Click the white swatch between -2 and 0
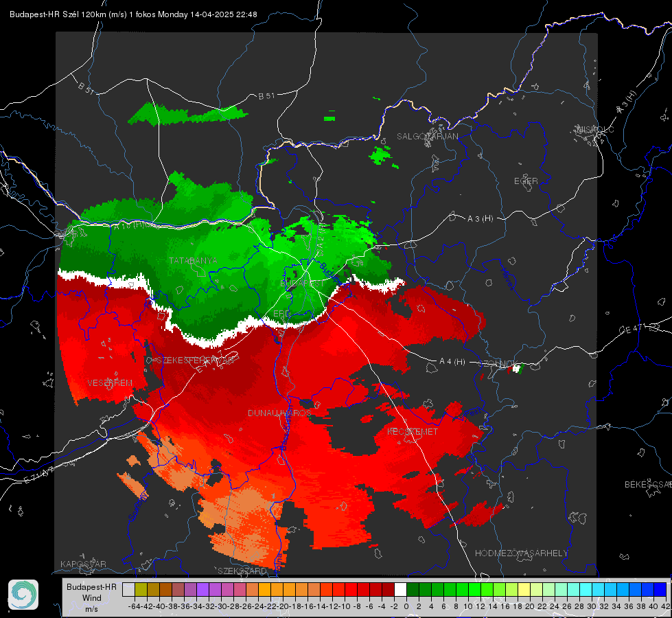672x618 pixels. coord(400,589)
